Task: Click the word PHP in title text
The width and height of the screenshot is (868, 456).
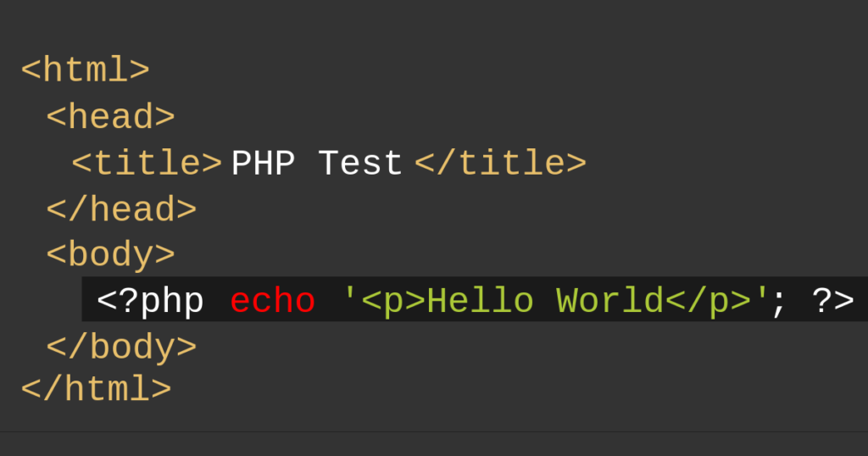Action: (263, 164)
